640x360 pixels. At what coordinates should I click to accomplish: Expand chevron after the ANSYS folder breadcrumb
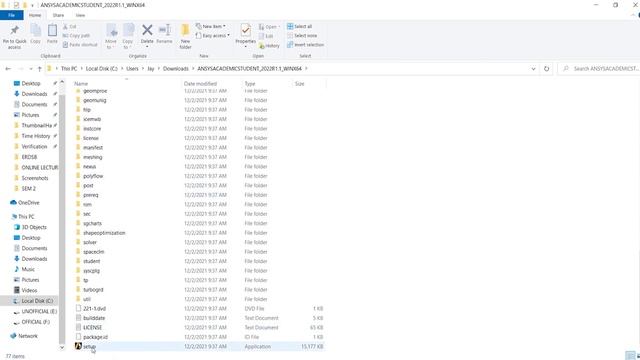point(306,69)
